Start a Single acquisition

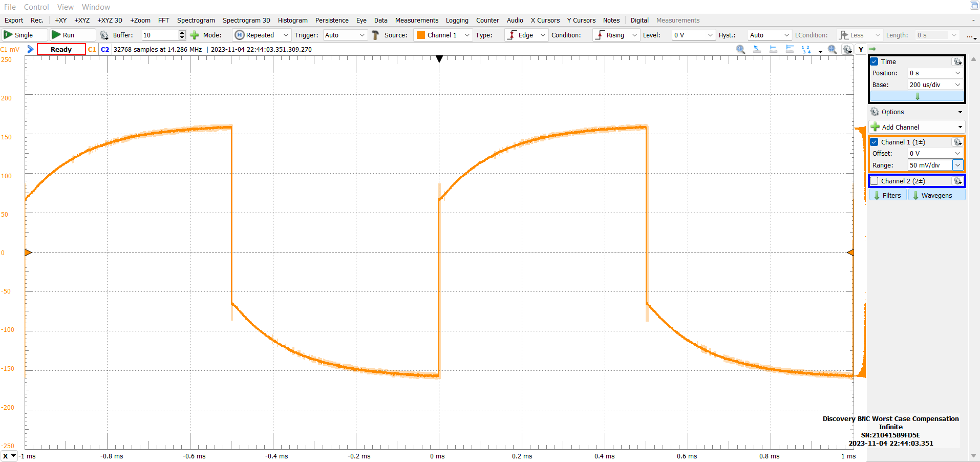(x=25, y=35)
